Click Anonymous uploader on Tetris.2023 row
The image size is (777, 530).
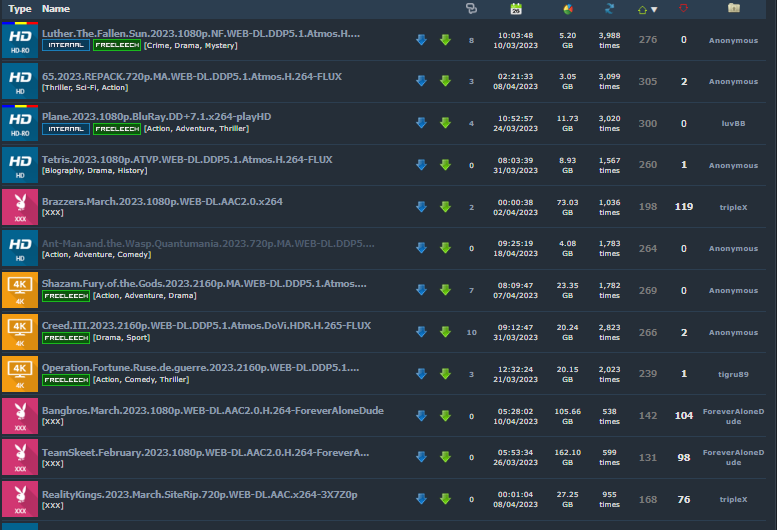733,165
